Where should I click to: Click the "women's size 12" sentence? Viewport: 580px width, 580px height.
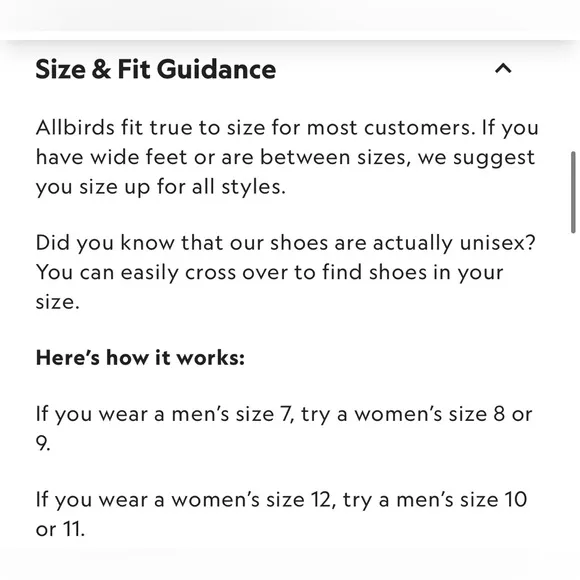tap(281, 514)
